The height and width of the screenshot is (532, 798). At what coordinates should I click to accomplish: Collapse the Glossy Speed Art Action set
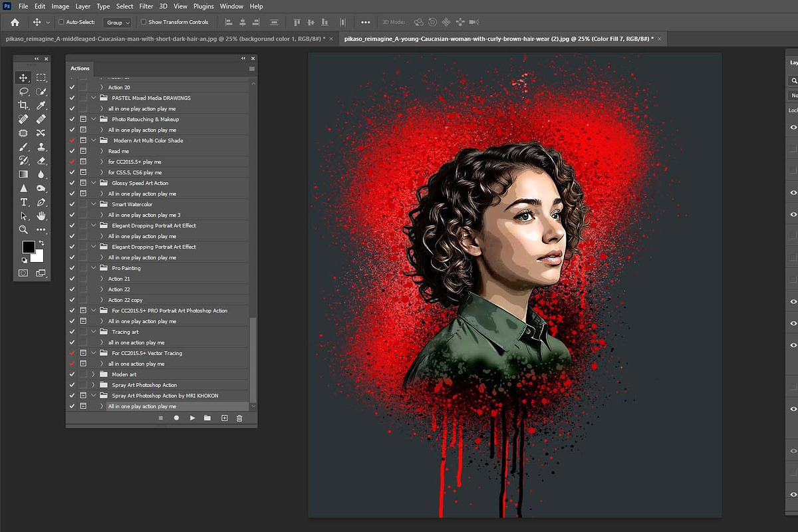(x=94, y=183)
